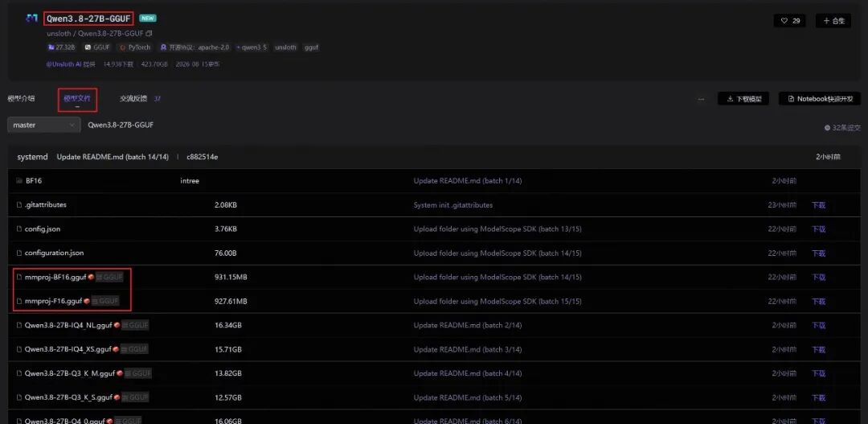Click the systemd committer name

[33, 157]
